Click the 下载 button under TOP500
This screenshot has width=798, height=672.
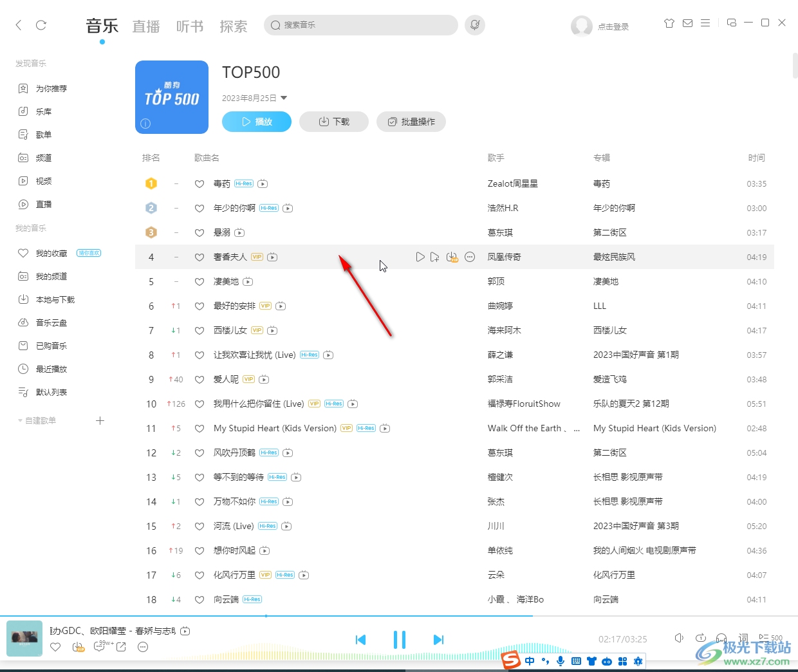(x=334, y=122)
